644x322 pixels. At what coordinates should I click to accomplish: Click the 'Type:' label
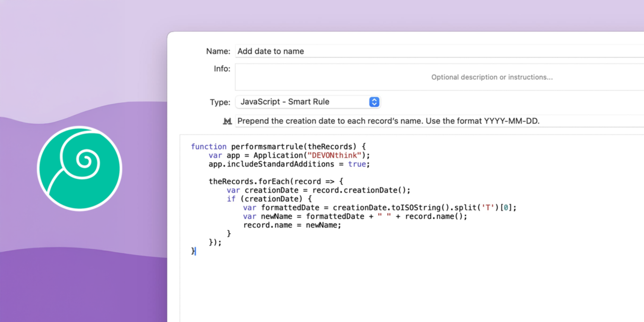(220, 102)
